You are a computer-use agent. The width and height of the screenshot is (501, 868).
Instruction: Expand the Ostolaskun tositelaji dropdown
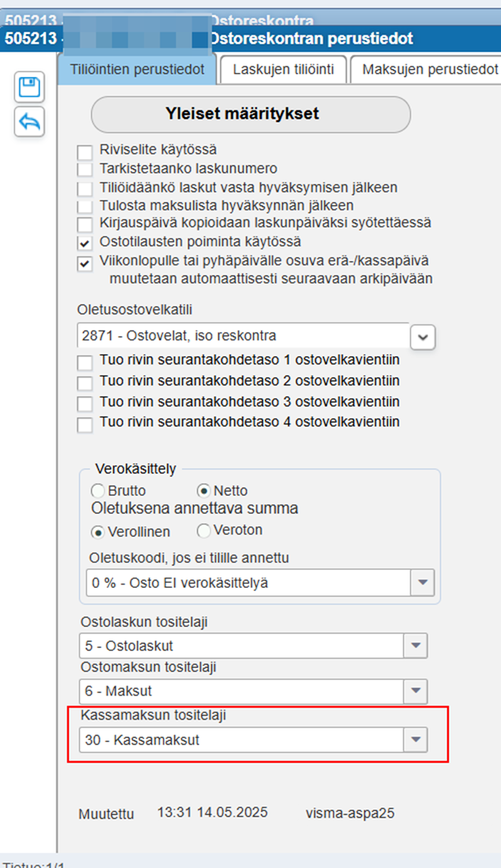tap(416, 646)
